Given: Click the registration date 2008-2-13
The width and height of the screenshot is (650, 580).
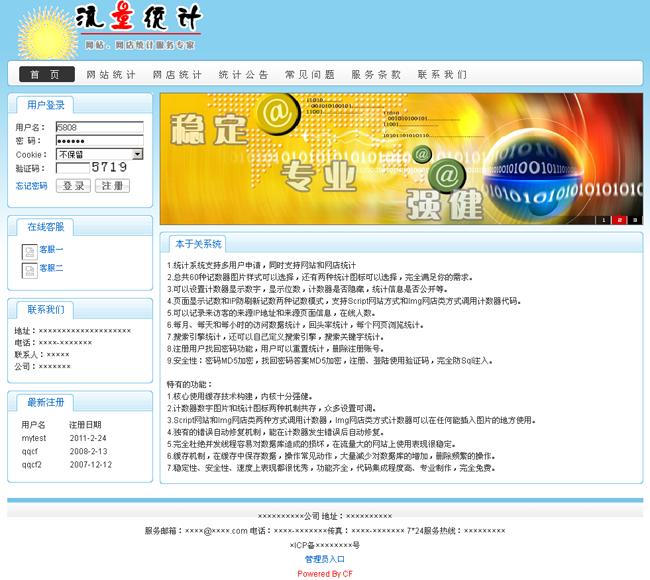Looking at the screenshot, I should point(88,451).
